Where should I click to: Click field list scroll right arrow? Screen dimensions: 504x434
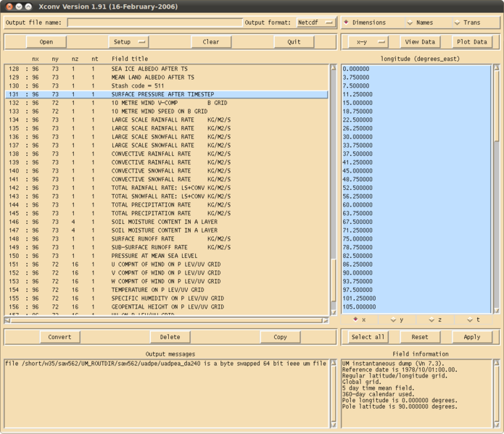[x=326, y=320]
